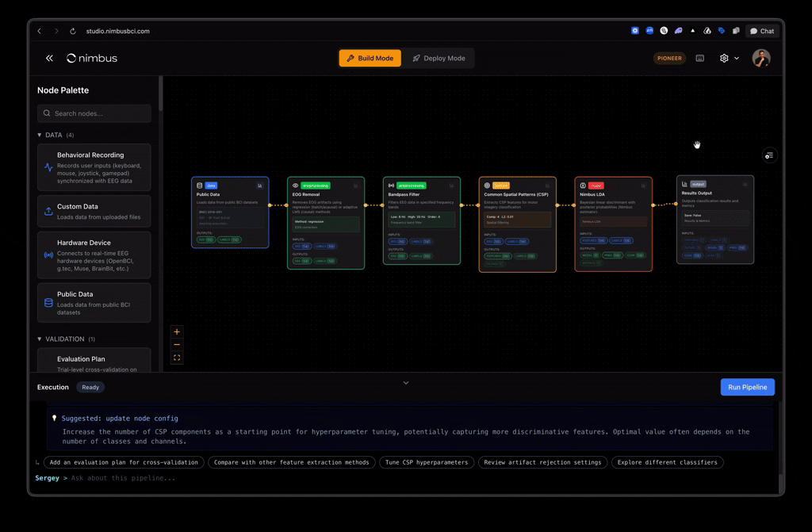Fit pipeline view to screen

177,358
